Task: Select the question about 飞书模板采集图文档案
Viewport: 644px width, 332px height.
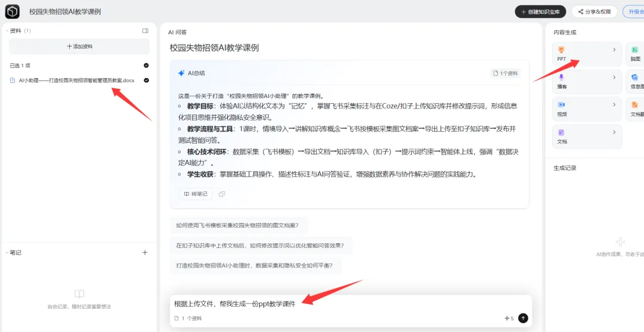Action: pyautogui.click(x=239, y=225)
